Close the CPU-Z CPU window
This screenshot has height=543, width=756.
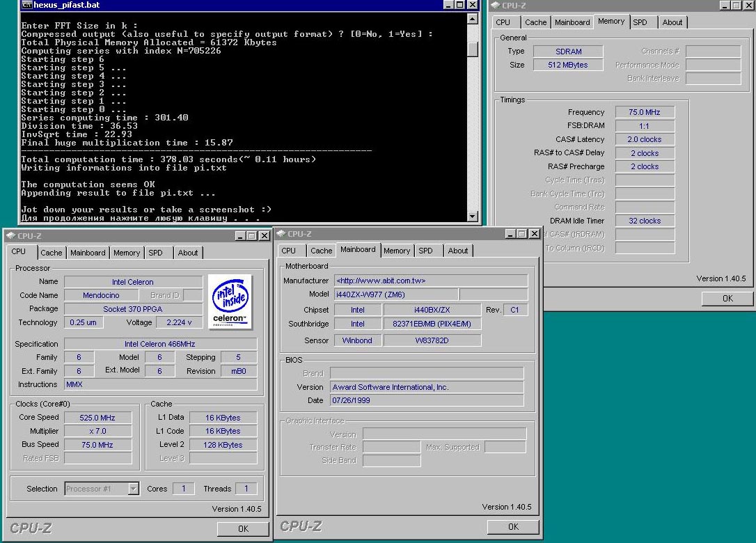[265, 236]
